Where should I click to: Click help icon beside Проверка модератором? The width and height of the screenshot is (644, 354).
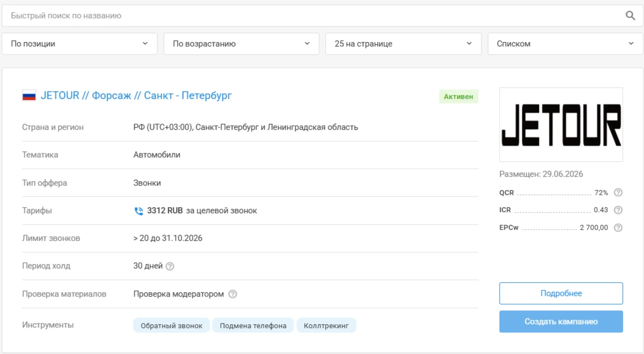(233, 294)
